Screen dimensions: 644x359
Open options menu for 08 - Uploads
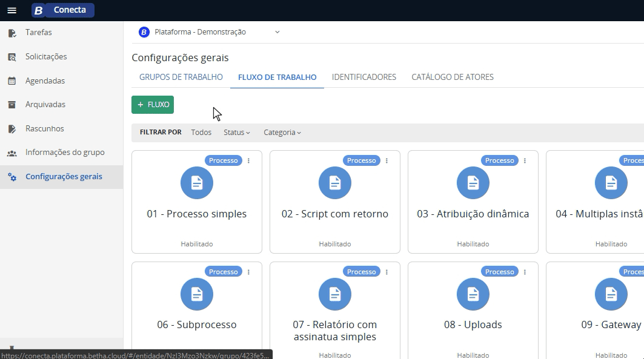(525, 272)
